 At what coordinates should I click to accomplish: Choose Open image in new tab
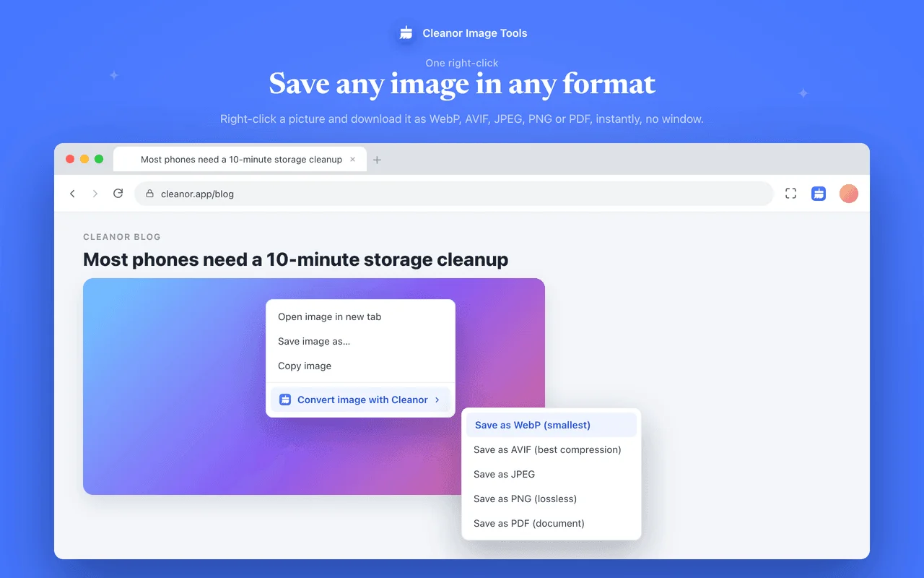tap(360, 316)
